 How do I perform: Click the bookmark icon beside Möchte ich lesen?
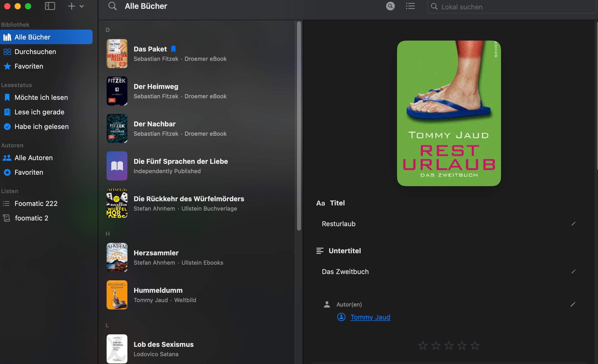7,97
